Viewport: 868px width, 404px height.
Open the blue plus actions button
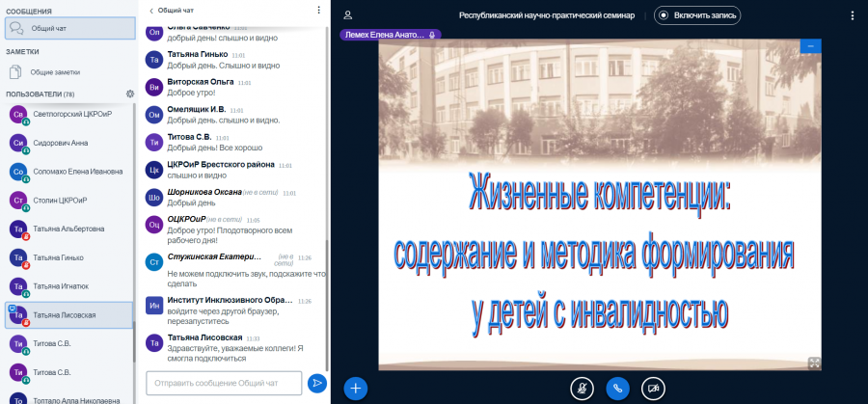(x=355, y=389)
